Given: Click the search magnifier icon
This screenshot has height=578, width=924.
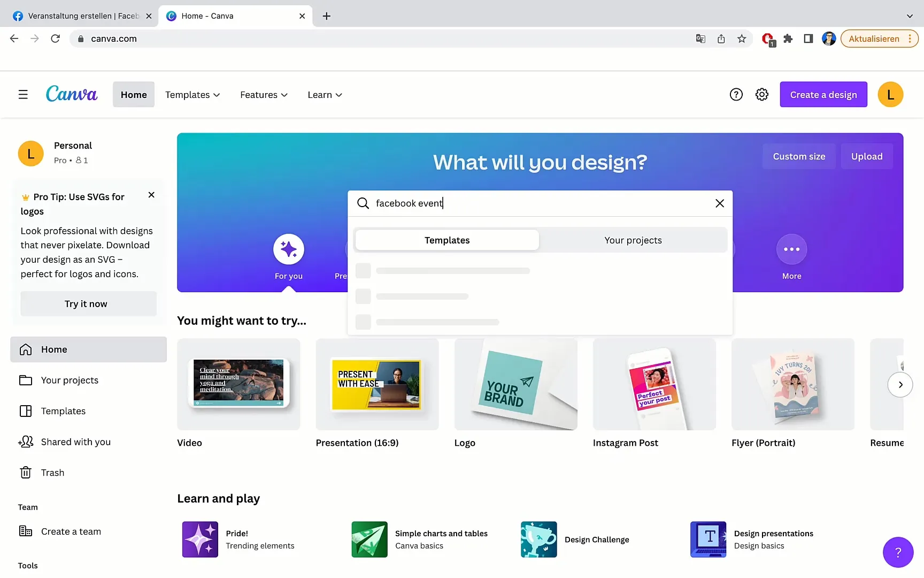Looking at the screenshot, I should click(x=363, y=203).
